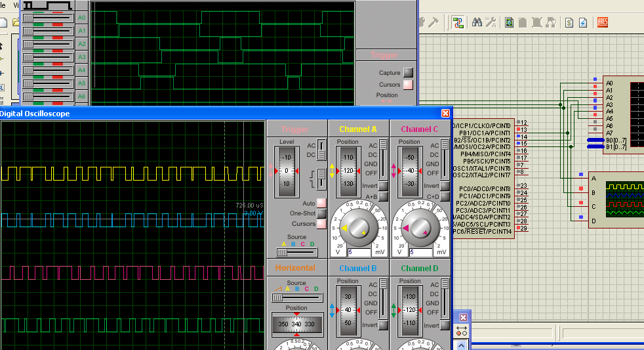644x350 pixels.
Task: Click the Property Assignment wrench tool icon
Action: pyautogui.click(x=491, y=22)
